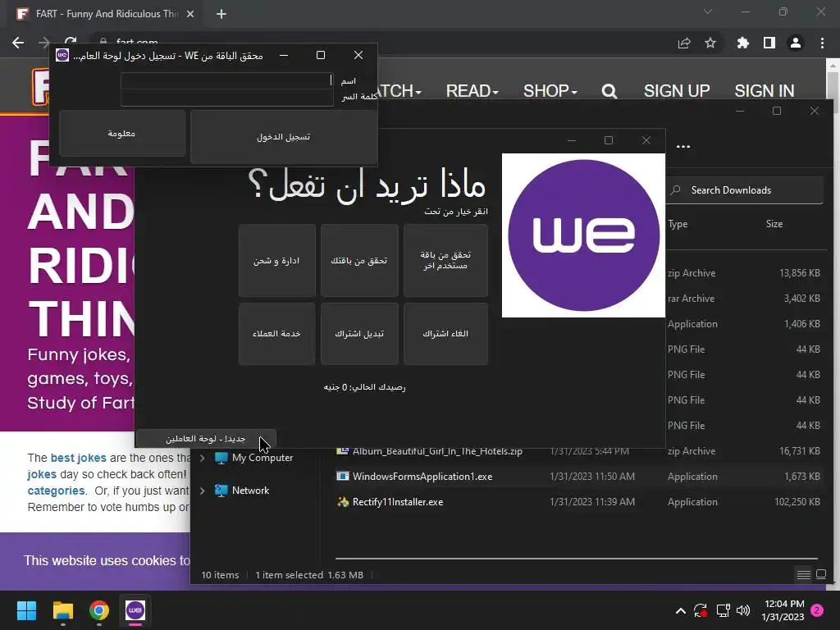Click the الغاء اشتراك button
Viewport: 840px width, 630px height.
(x=445, y=334)
